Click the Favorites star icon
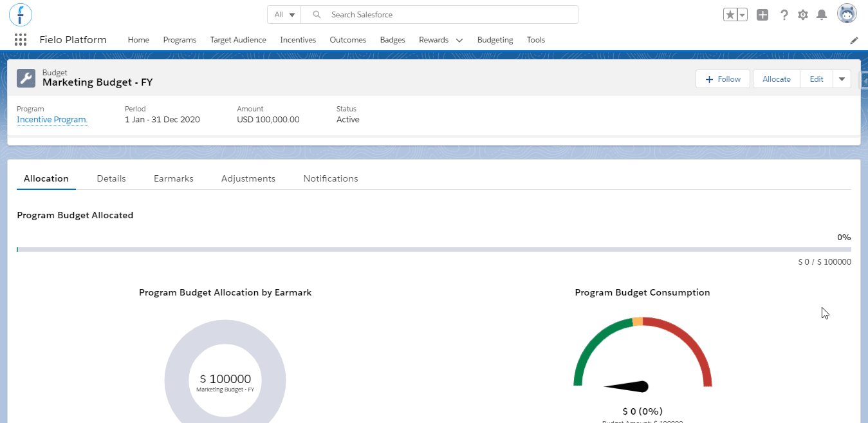868x423 pixels. (730, 15)
